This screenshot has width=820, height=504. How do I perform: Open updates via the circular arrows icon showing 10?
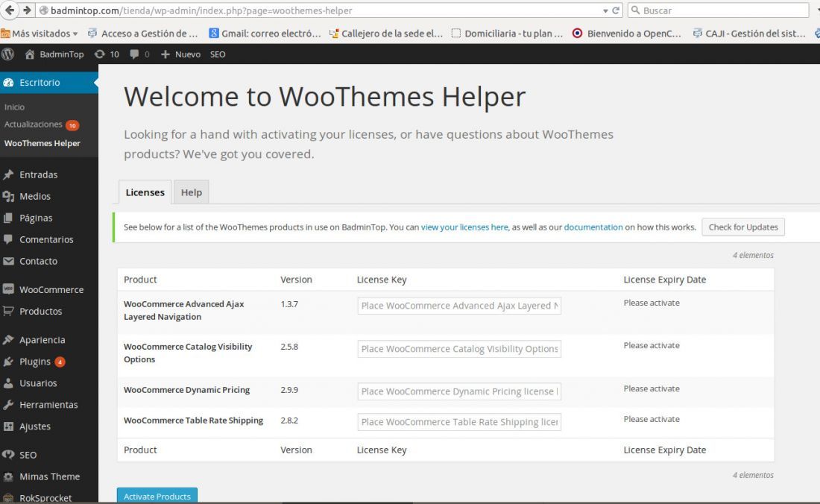coord(99,54)
